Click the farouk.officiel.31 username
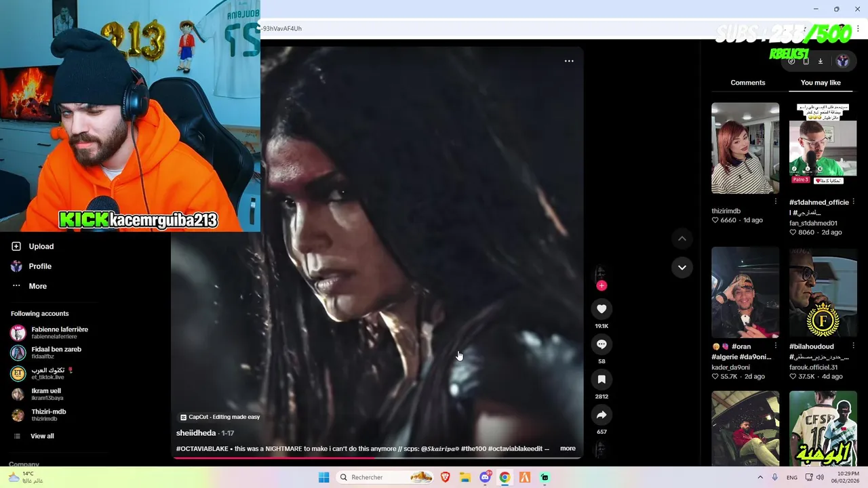This screenshot has width=868, height=488. click(813, 367)
